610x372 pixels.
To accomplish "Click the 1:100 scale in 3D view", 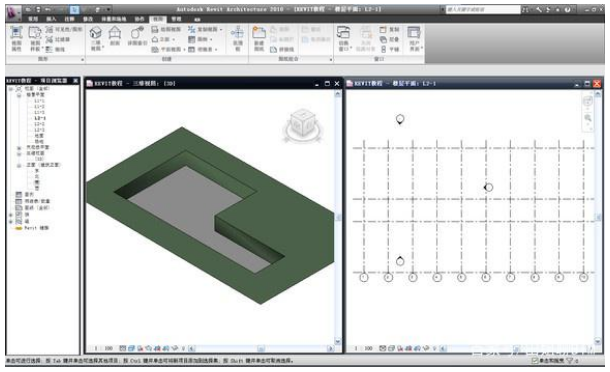I will [103, 348].
